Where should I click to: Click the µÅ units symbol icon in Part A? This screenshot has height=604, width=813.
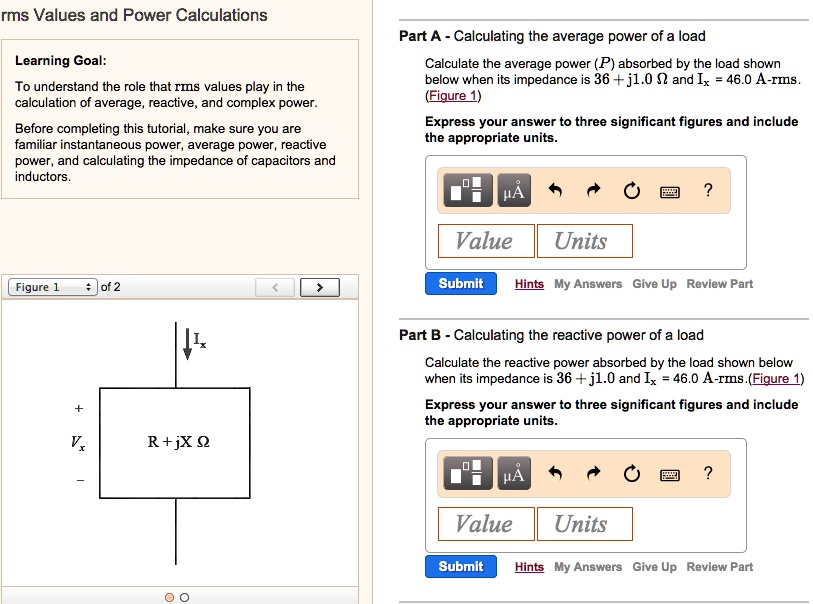tap(511, 190)
